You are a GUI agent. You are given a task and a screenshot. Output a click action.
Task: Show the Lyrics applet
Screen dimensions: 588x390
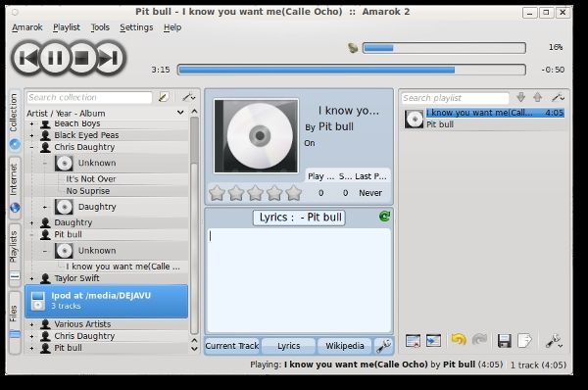click(x=288, y=346)
